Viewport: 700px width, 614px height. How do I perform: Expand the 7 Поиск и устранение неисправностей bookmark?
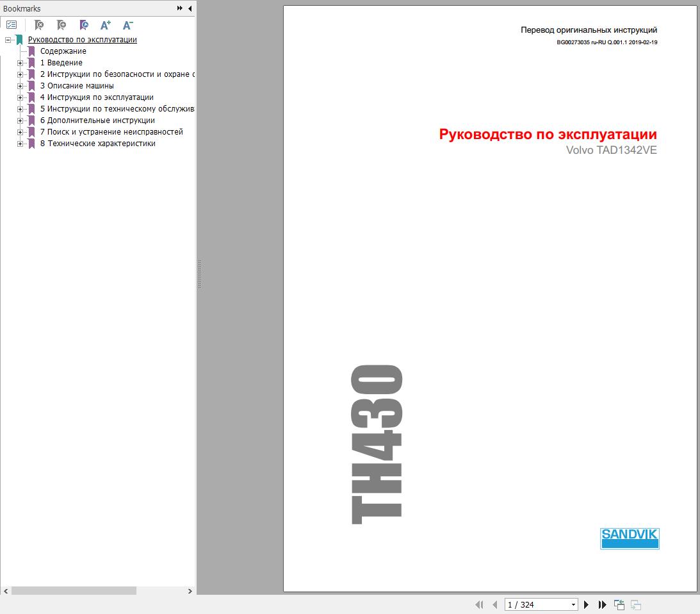click(x=20, y=132)
